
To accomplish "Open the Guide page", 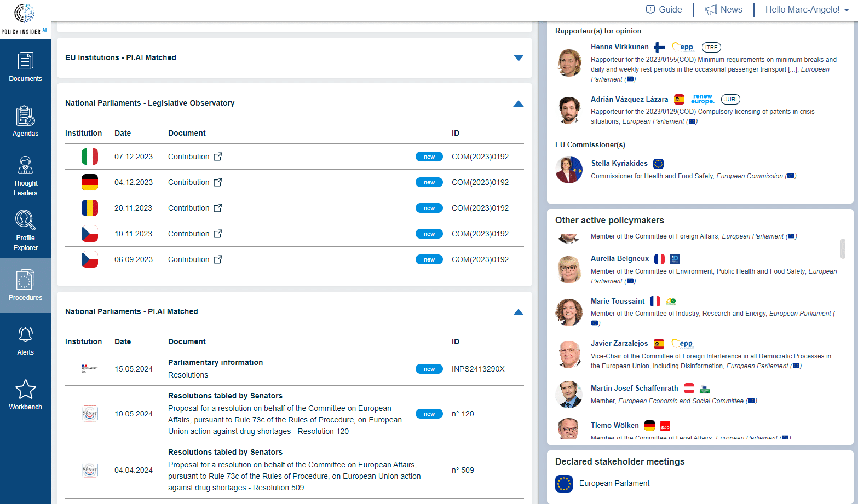I will (664, 9).
